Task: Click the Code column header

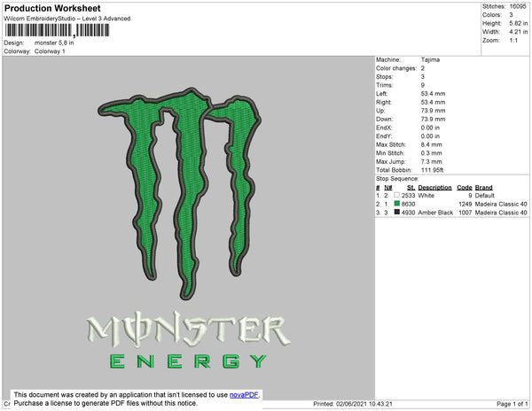Action: (465, 187)
